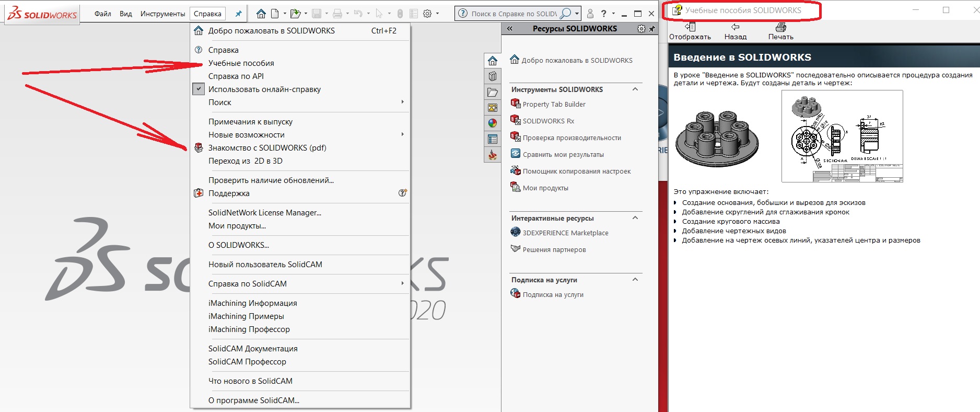This screenshot has width=980, height=412.
Task: Open the Файл menu
Action: 103,14
